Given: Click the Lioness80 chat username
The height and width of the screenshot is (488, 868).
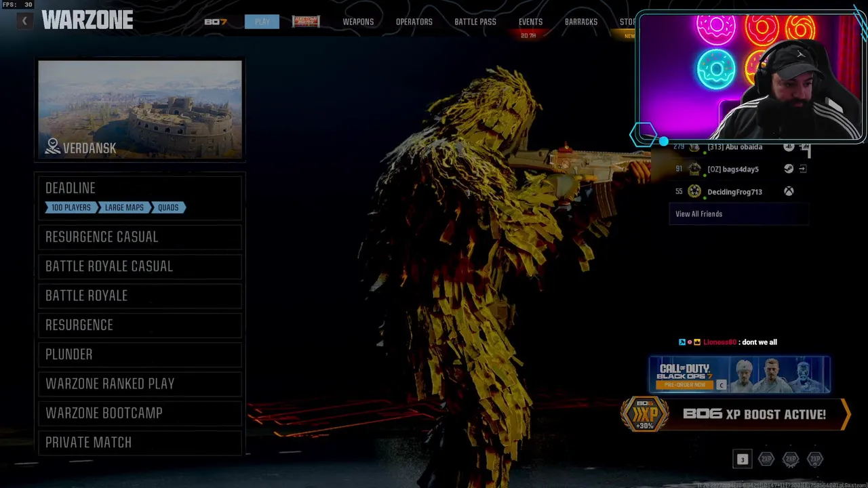Looking at the screenshot, I should tap(719, 342).
